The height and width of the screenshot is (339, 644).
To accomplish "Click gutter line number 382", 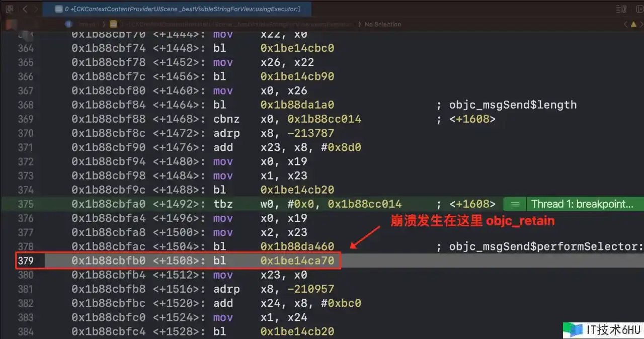I will tap(25, 303).
